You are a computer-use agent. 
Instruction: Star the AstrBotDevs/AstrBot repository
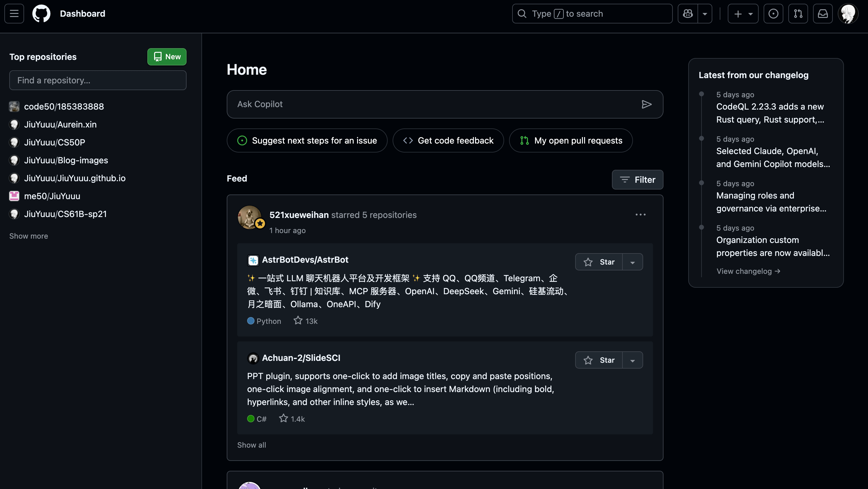coord(599,262)
